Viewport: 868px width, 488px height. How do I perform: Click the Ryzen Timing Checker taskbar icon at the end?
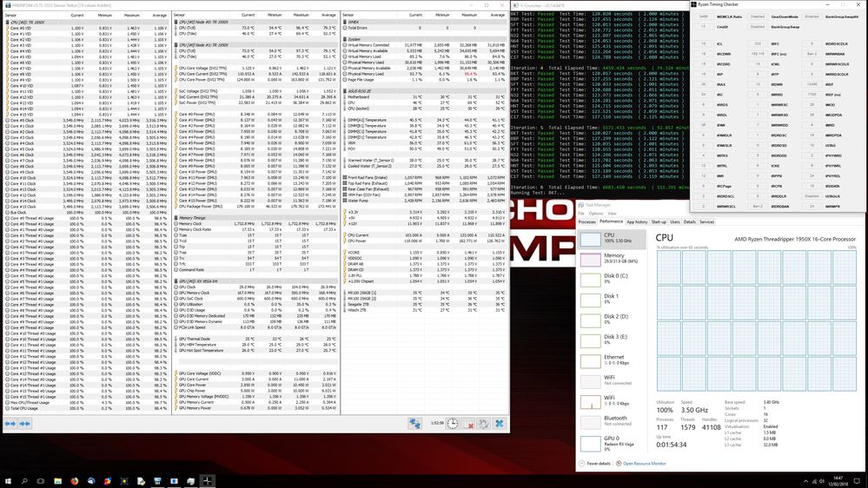(207, 481)
